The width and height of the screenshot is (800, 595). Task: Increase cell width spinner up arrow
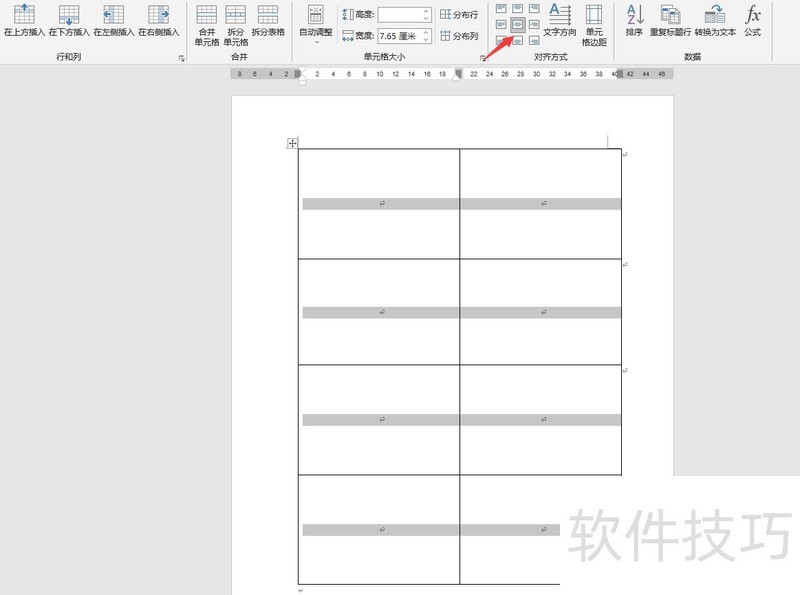(x=427, y=32)
